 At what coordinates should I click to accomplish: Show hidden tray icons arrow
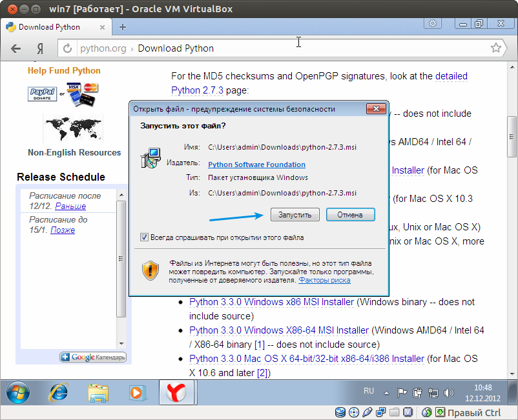386,393
